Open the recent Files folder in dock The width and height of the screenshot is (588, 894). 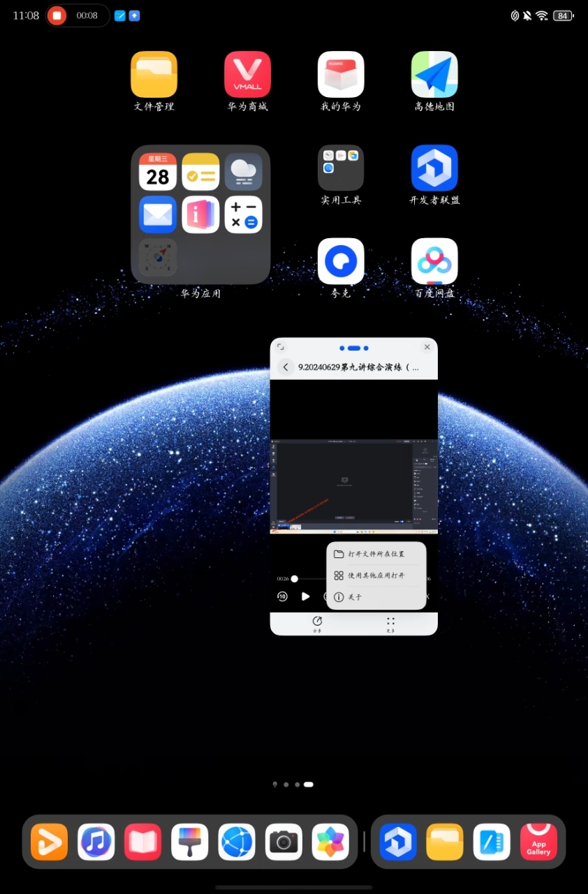click(x=445, y=842)
